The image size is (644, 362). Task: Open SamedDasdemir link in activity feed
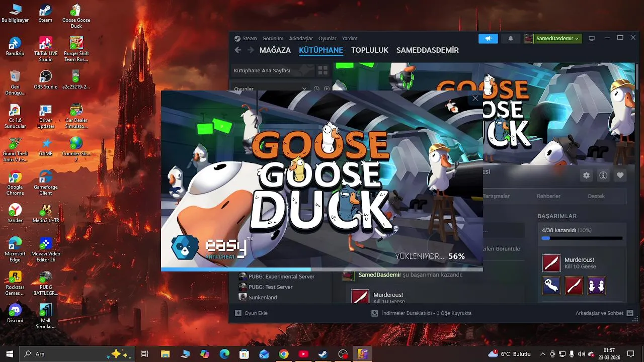[x=379, y=275]
